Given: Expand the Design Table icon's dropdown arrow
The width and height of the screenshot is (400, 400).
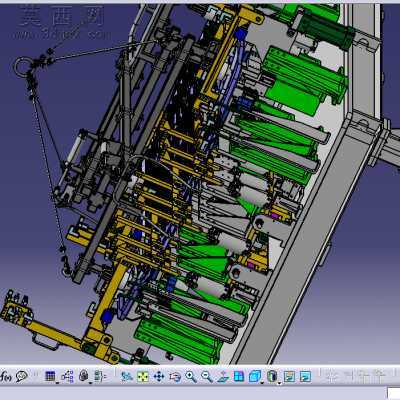Looking at the screenshot, I should pos(57,383).
